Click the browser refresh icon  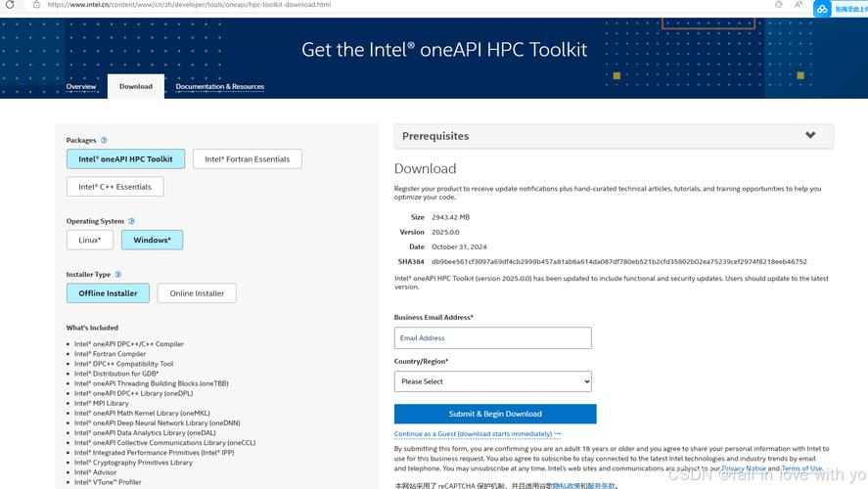tap(10, 5)
